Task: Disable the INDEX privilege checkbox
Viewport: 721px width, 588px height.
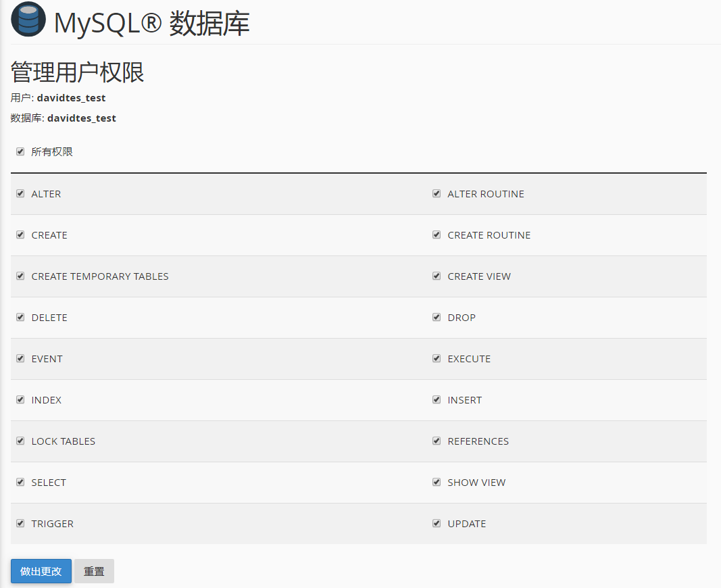Action: (20, 399)
